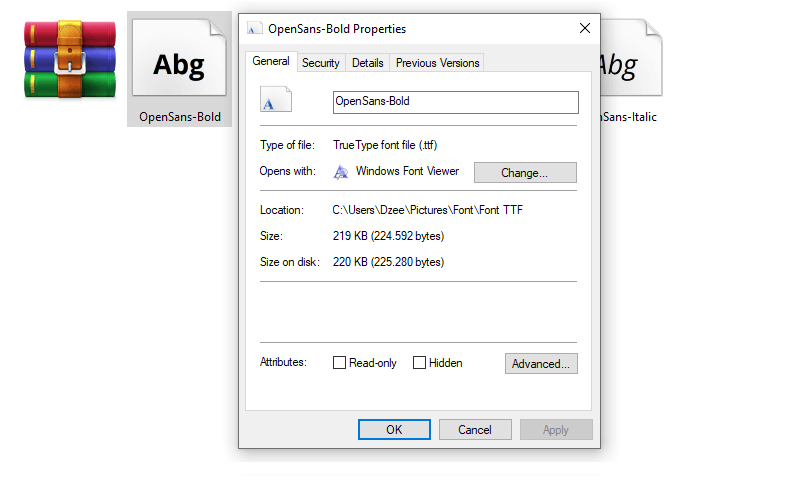
Task: Click the OpenSans-Bold file name field
Action: point(456,102)
